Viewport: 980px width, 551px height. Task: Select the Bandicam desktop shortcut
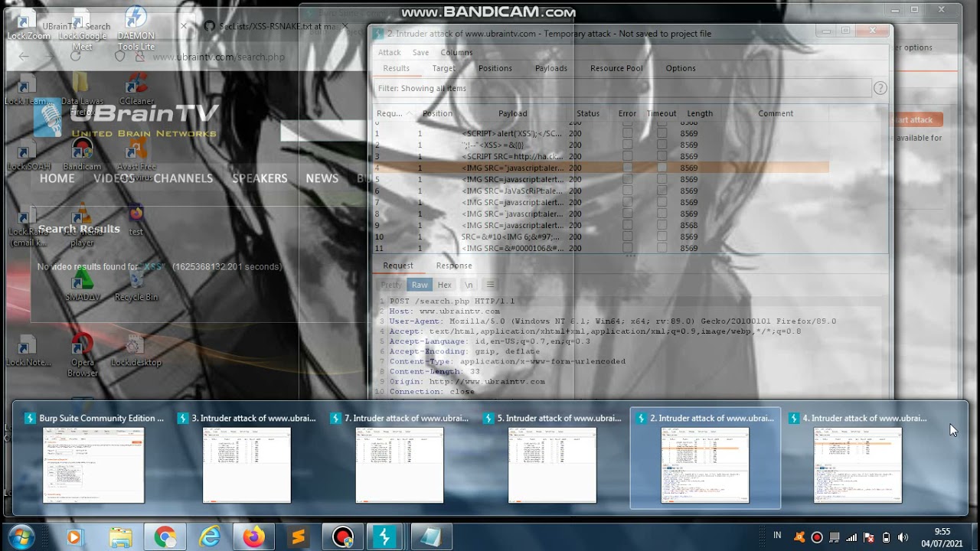(x=82, y=155)
